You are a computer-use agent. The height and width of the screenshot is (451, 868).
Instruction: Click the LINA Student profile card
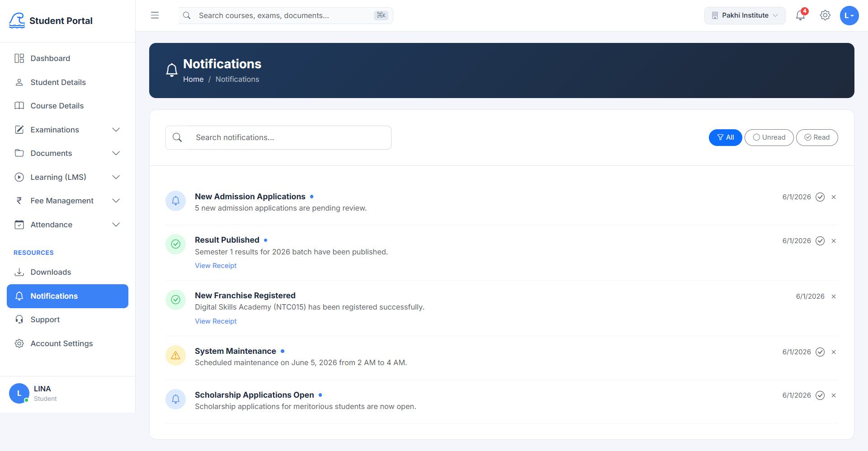[67, 394]
